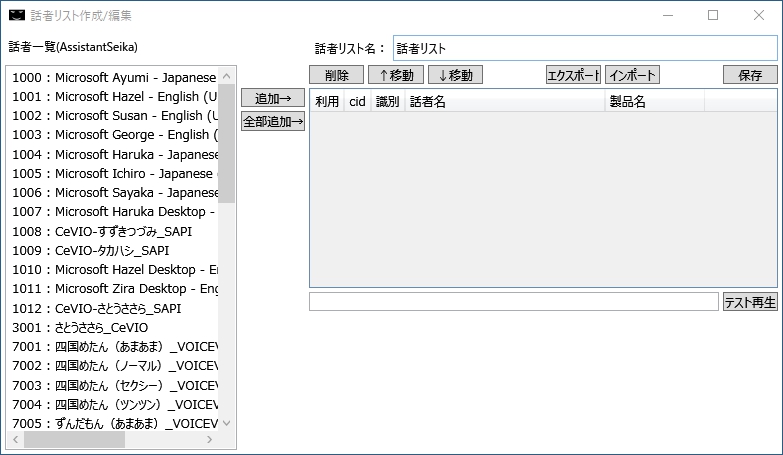This screenshot has width=783, height=455.
Task: Click the horizontal scroll-right arrow
Action: pos(210,440)
